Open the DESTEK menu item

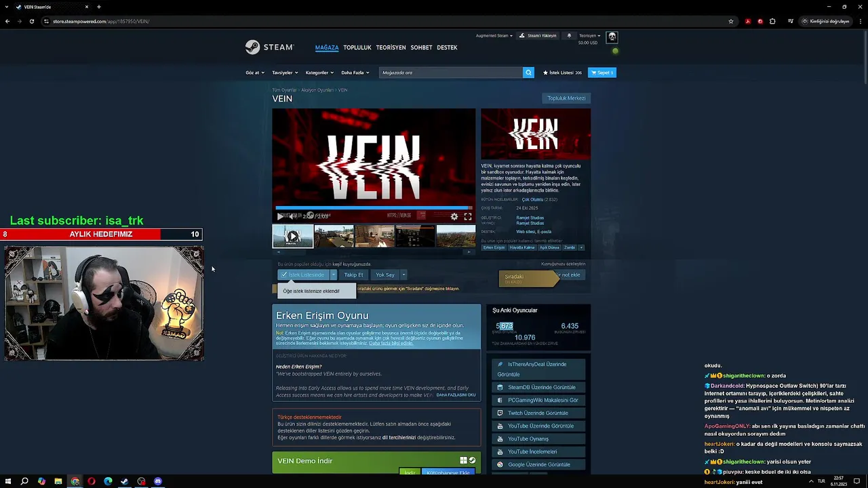(x=447, y=47)
